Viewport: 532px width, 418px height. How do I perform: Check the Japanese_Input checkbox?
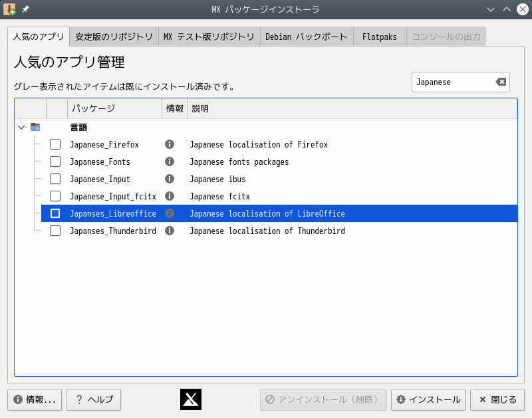(55, 179)
